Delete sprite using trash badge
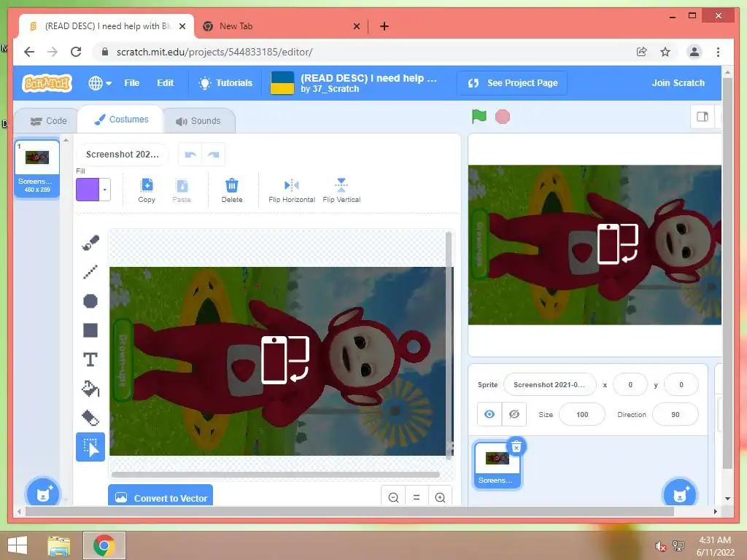This screenshot has width=747, height=560. coord(516,447)
